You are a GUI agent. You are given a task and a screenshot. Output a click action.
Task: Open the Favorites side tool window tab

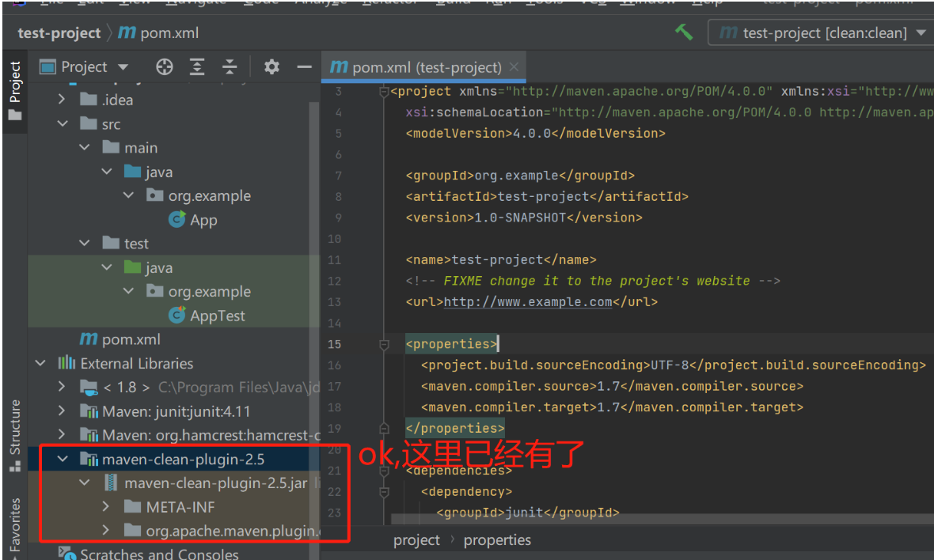pyautogui.click(x=15, y=527)
